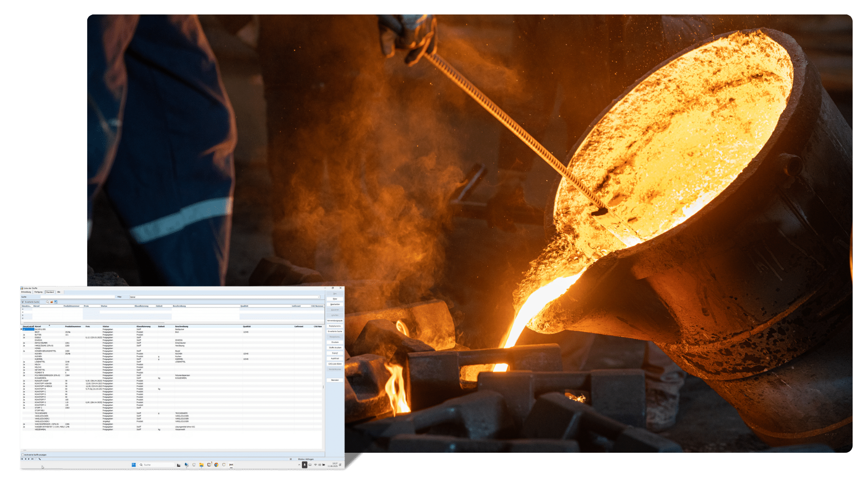Click the Erweiterte Suche toolbar button
The width and height of the screenshot is (868, 488).
[x=31, y=302]
